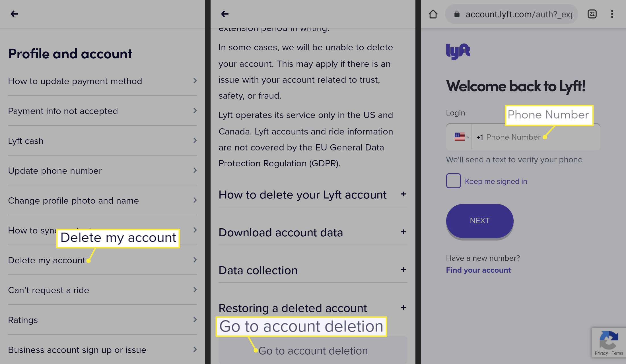
Task: Click the reCAPTCHA checkbox icon
Action: (609, 342)
